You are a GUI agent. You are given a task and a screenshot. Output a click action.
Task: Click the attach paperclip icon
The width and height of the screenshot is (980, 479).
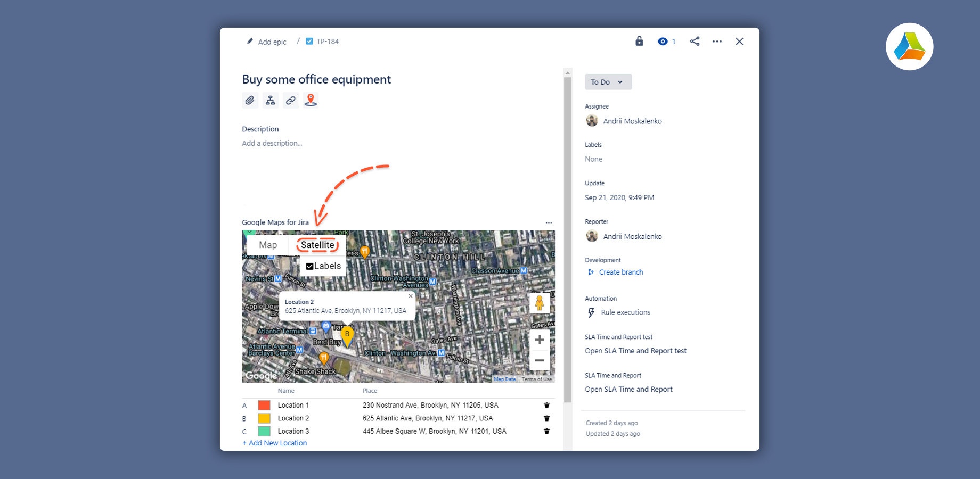pos(250,100)
